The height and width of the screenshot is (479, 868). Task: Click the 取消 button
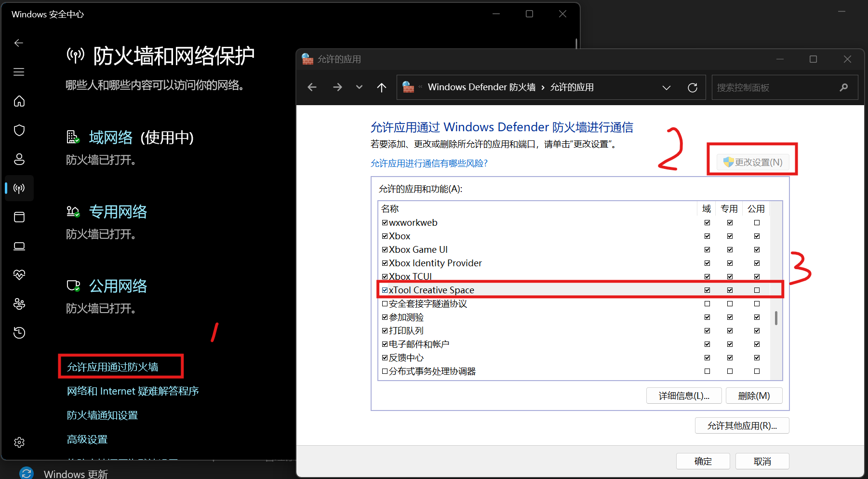[762, 461]
